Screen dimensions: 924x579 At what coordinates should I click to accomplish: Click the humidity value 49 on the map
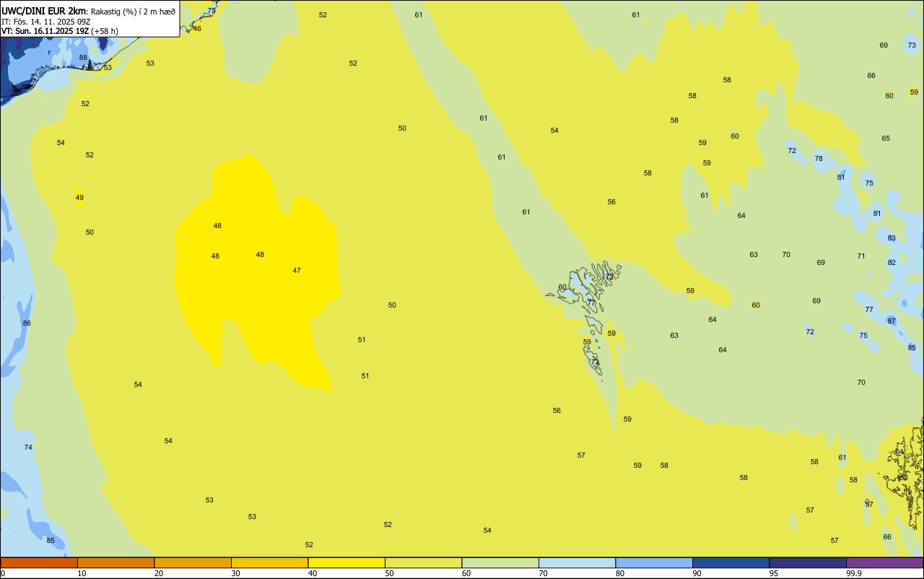point(79,198)
